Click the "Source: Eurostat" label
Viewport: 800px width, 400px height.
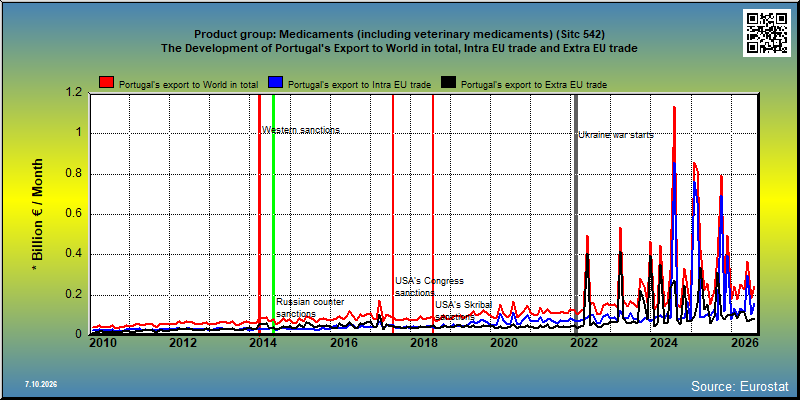740,386
